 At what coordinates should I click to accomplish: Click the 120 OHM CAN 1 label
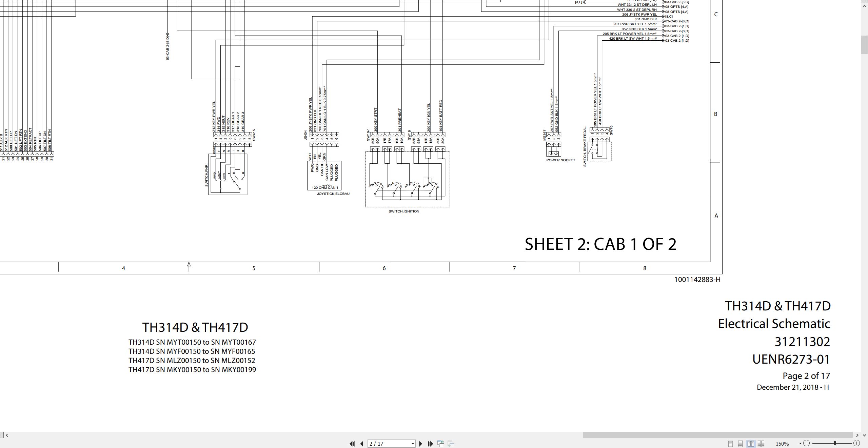[325, 188]
